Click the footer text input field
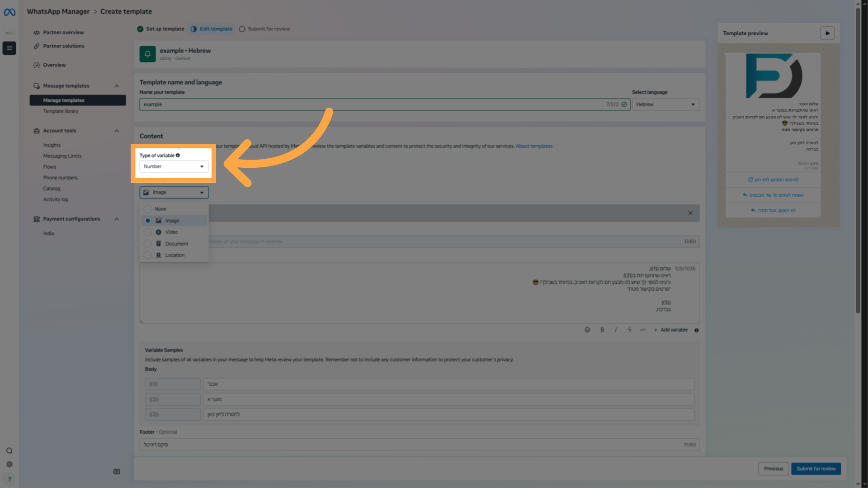 tap(420, 445)
